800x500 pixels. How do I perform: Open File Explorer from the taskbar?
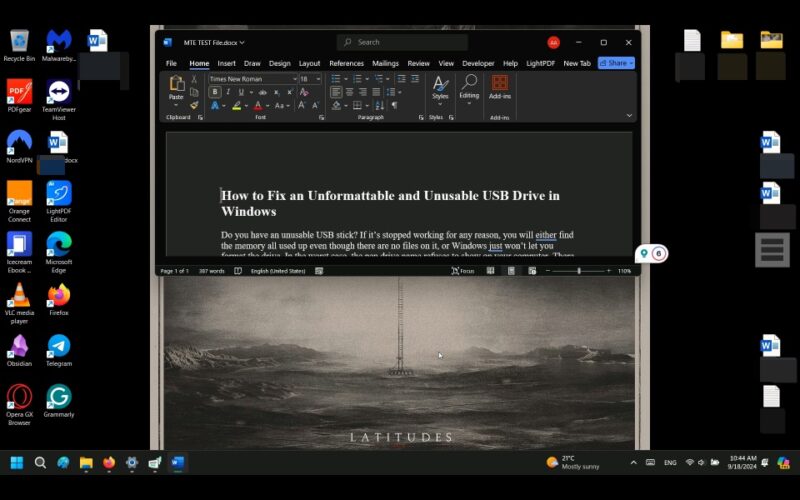[86, 463]
